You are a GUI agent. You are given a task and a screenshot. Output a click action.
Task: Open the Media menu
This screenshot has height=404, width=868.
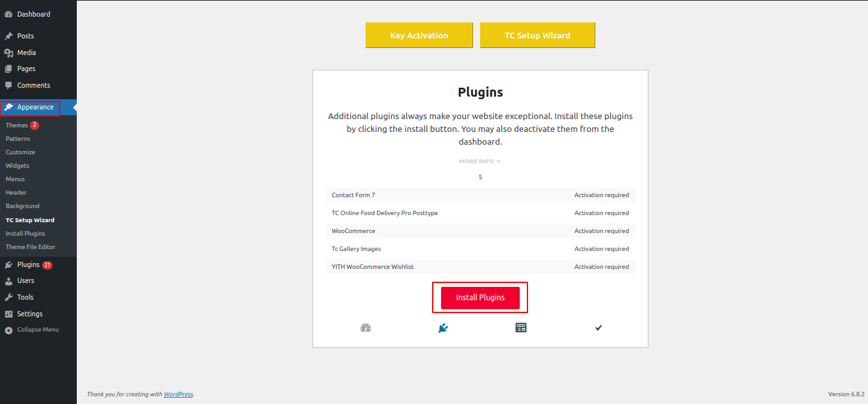38,53
